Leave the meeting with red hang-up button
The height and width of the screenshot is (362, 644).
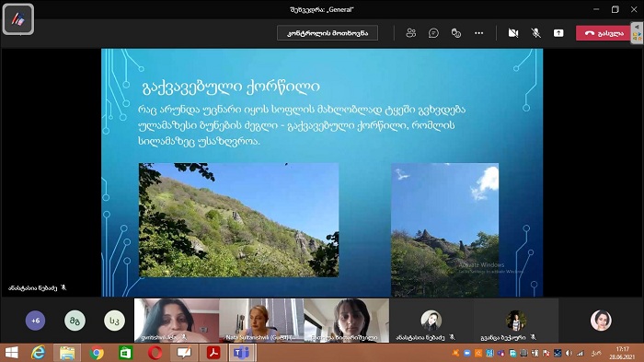603,33
